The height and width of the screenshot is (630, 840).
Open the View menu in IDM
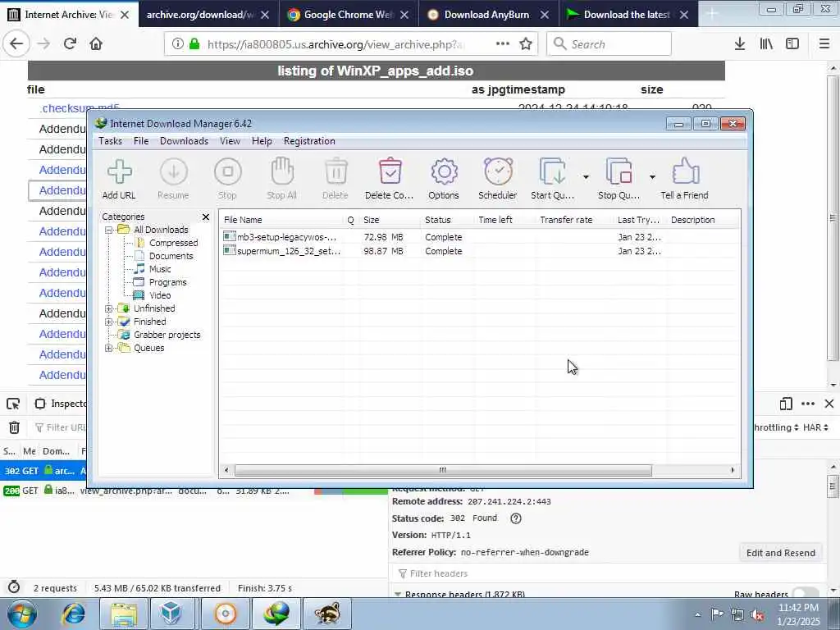pyautogui.click(x=230, y=141)
